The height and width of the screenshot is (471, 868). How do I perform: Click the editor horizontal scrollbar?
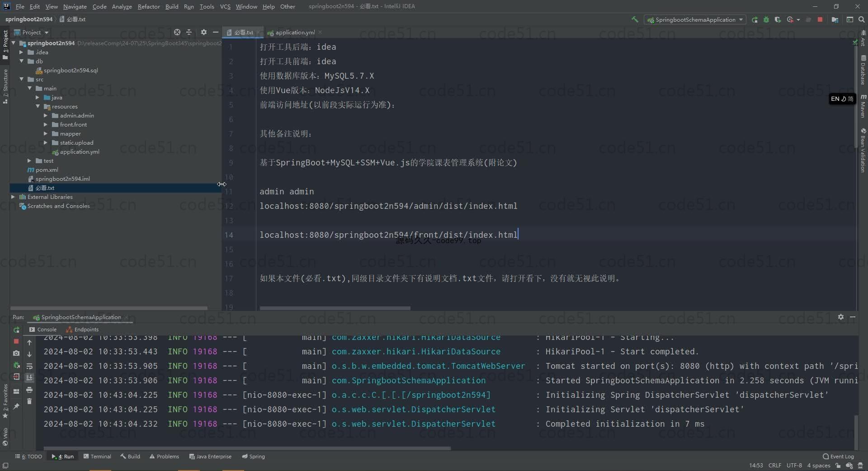coord(335,308)
